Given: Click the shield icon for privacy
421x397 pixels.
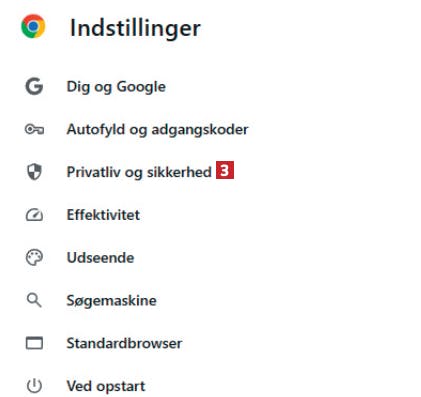Looking at the screenshot, I should (x=34, y=172).
